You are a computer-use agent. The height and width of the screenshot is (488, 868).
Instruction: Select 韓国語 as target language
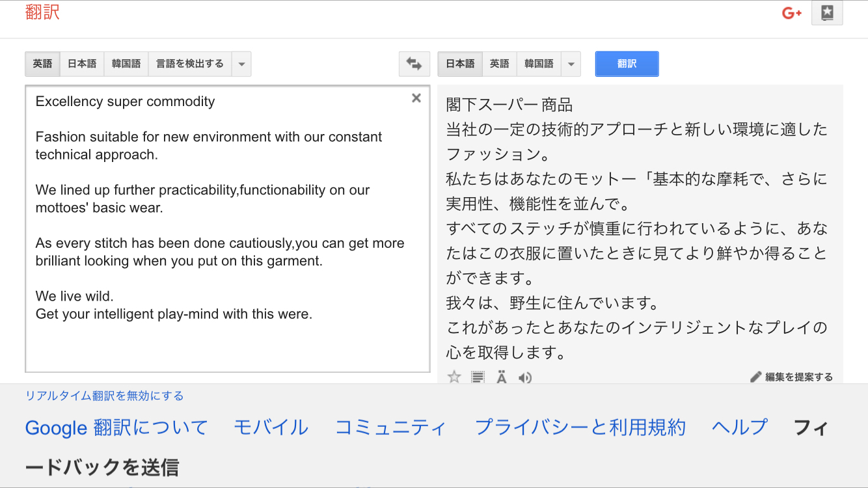pos(539,64)
